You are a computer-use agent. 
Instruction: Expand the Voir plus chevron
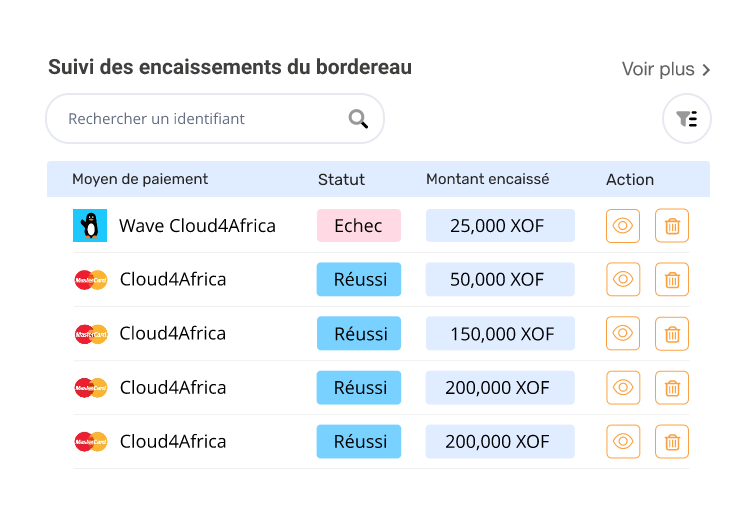[x=706, y=70]
